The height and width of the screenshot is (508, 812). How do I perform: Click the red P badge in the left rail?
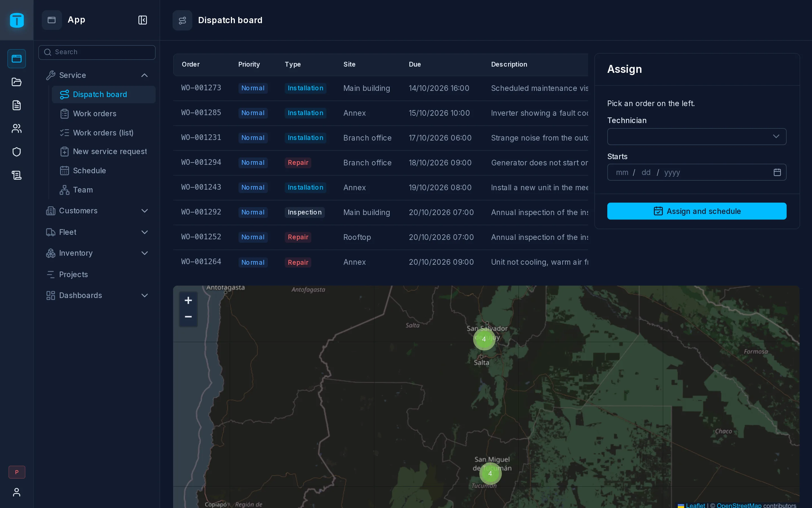17,472
